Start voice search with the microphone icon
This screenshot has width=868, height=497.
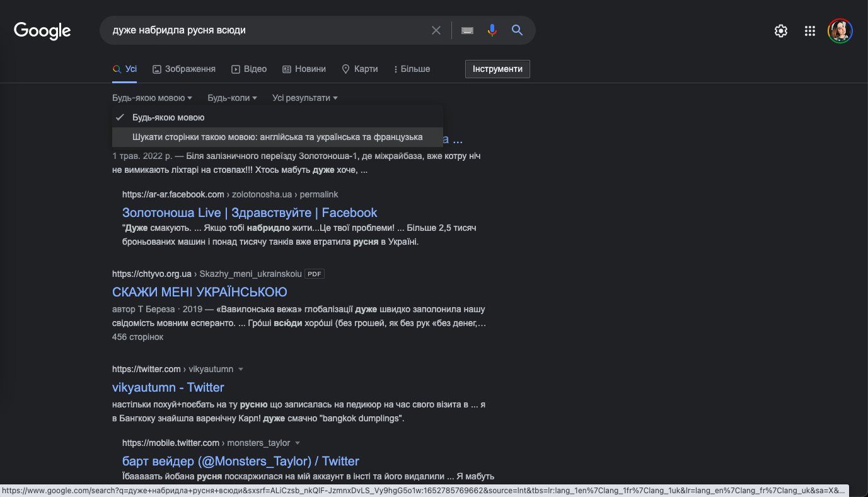tap(492, 30)
